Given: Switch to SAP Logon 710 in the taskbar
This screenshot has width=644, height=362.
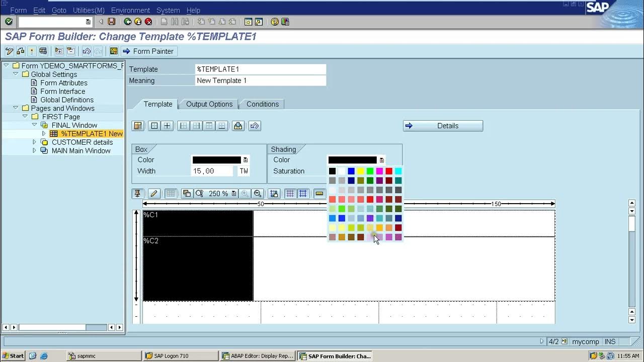Looking at the screenshot, I should [x=181, y=355].
